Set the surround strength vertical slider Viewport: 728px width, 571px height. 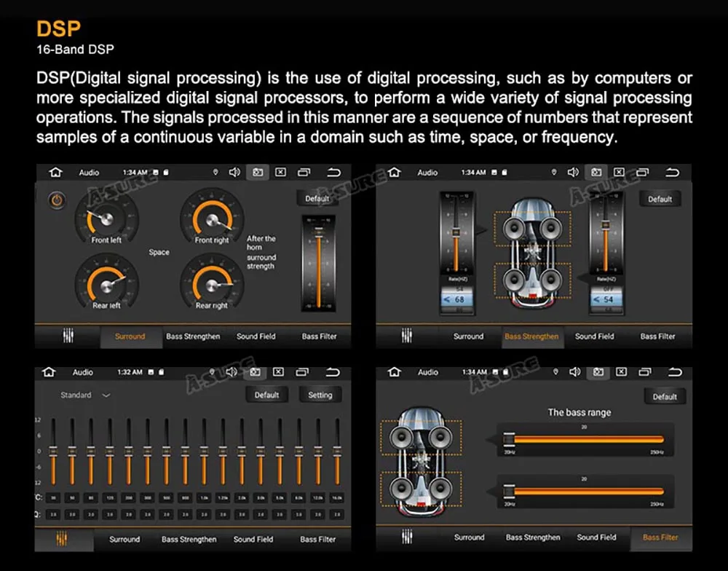tap(319, 264)
